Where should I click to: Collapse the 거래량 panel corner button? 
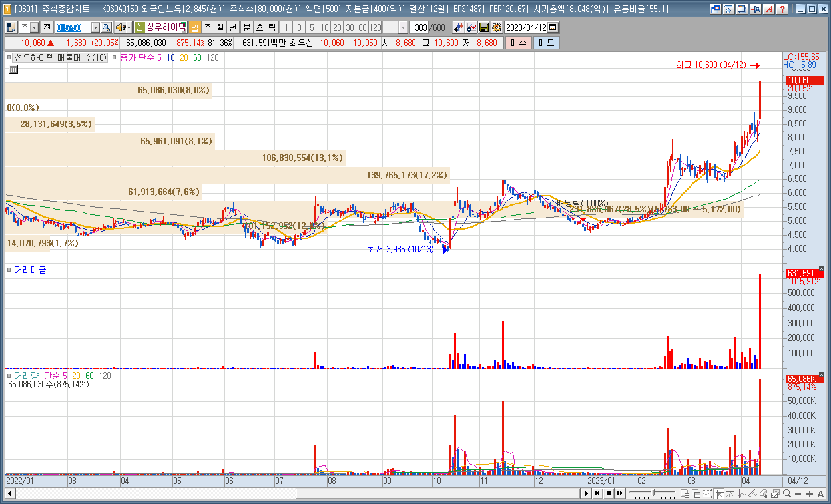[821, 375]
